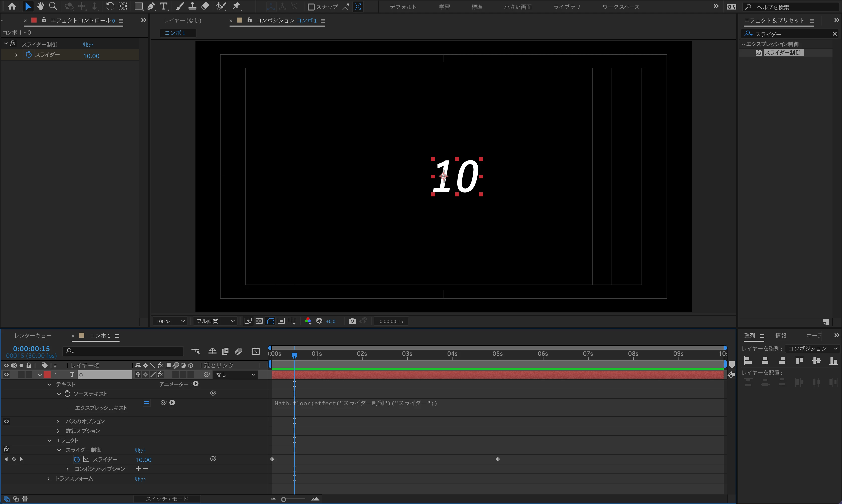Open the 100 % magnification dropdown
842x504 pixels.
point(170,321)
